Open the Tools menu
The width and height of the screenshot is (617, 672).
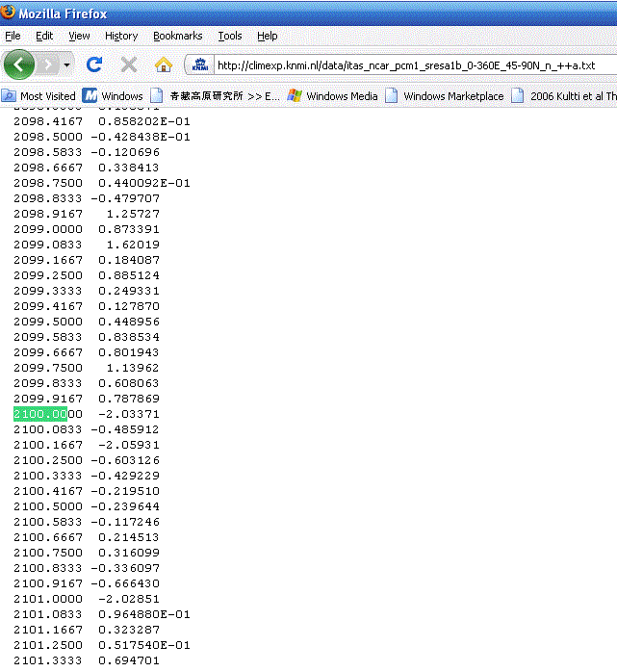[x=230, y=36]
